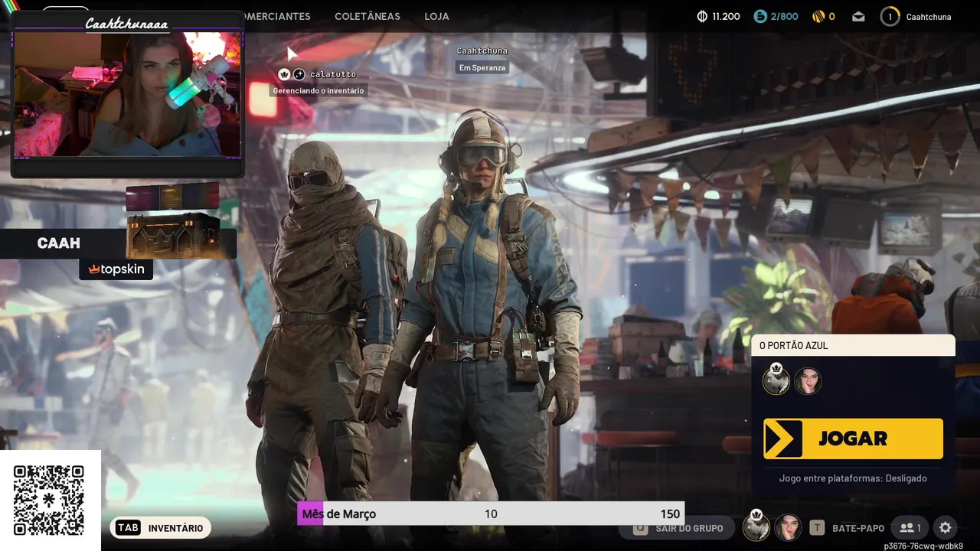Click the Mês de Março progress bar

point(491,514)
